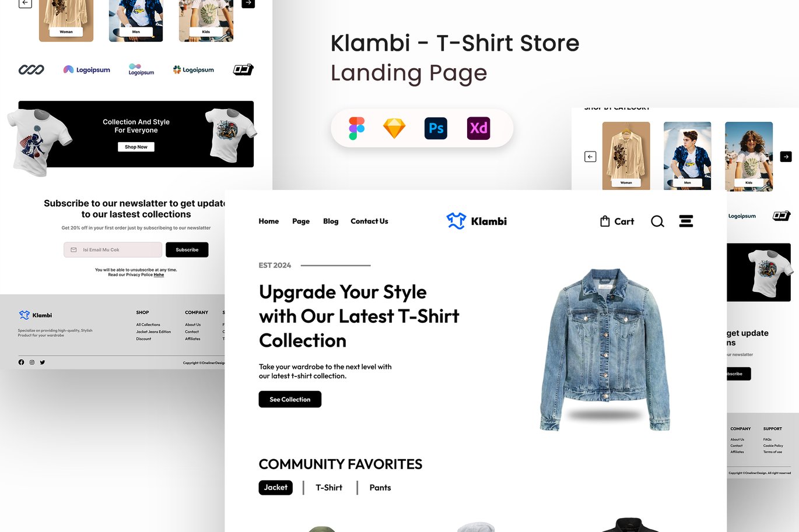Click the category carousel right arrow
799x532 pixels.
(x=786, y=157)
